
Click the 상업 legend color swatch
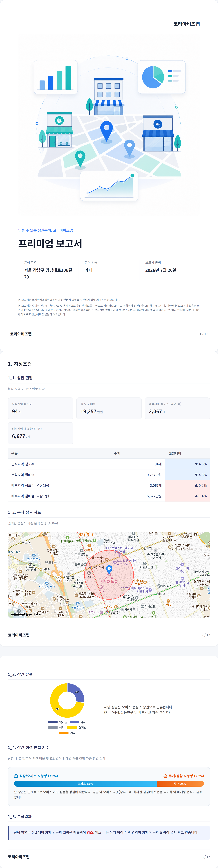pos(53,727)
